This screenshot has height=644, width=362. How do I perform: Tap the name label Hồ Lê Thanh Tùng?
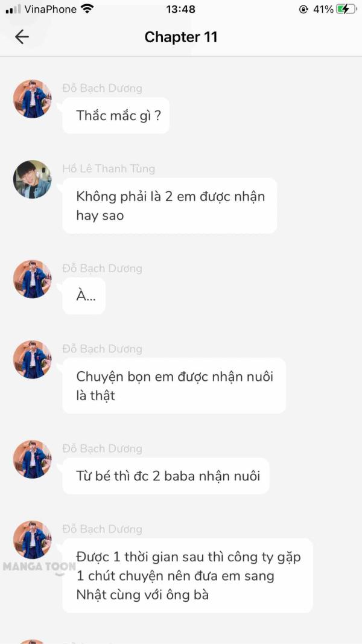pyautogui.click(x=109, y=168)
